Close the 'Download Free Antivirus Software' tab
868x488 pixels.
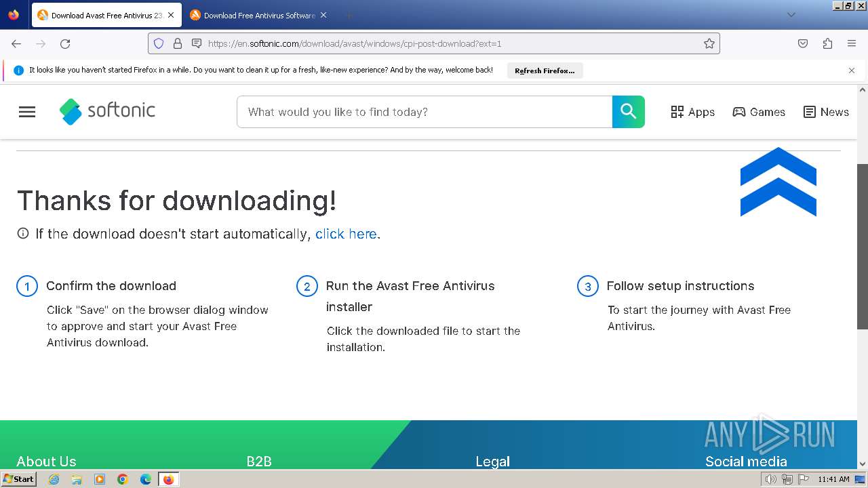[x=323, y=15]
